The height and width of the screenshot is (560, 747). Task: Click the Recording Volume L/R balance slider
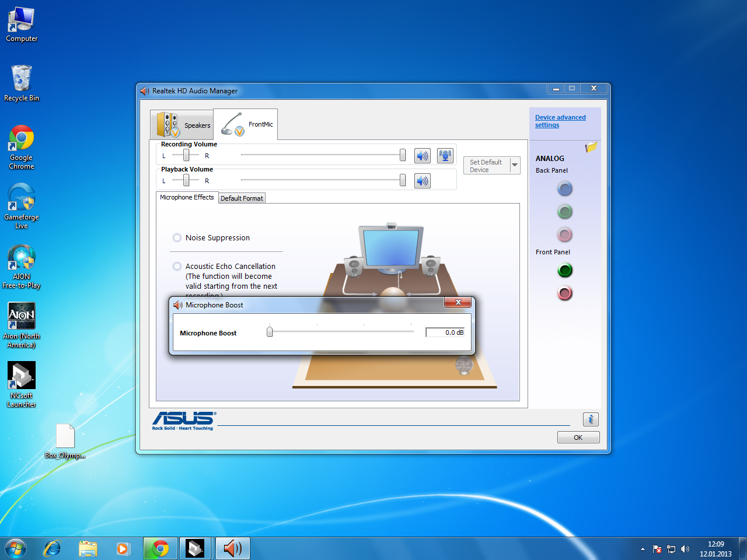(186, 155)
